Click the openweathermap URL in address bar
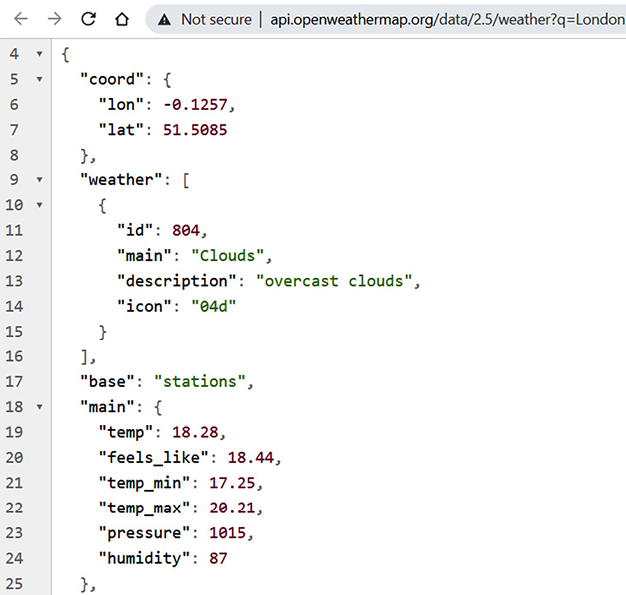The height and width of the screenshot is (595, 626). (447, 19)
